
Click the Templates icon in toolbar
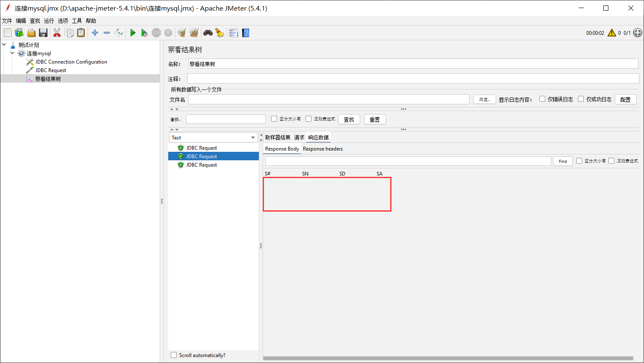tap(19, 33)
